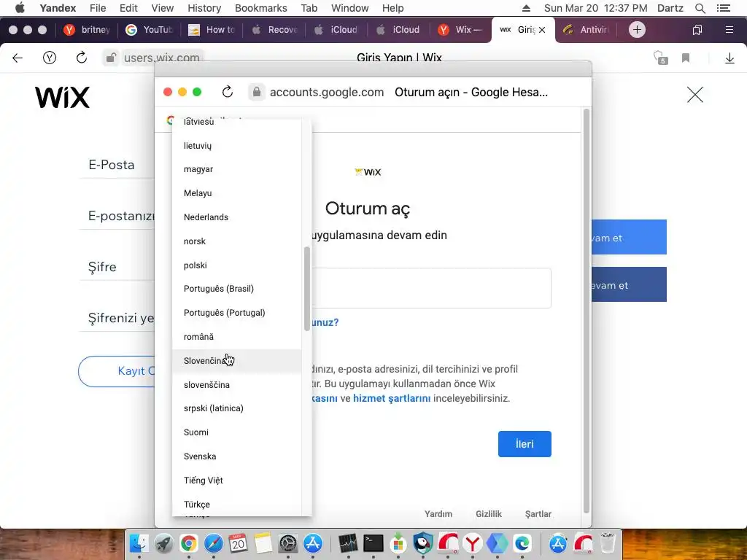Open the Yardım link
This screenshot has height=560, width=747.
tap(438, 514)
